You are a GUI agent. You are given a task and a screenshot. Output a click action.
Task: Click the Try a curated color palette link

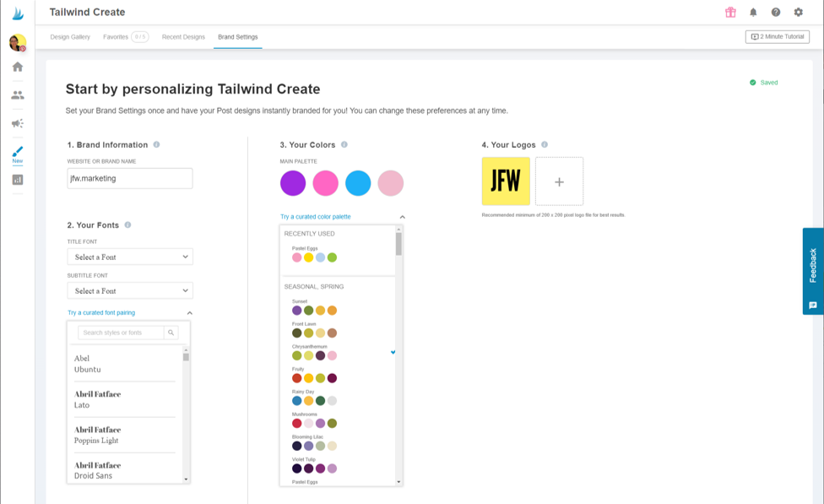pyautogui.click(x=315, y=216)
